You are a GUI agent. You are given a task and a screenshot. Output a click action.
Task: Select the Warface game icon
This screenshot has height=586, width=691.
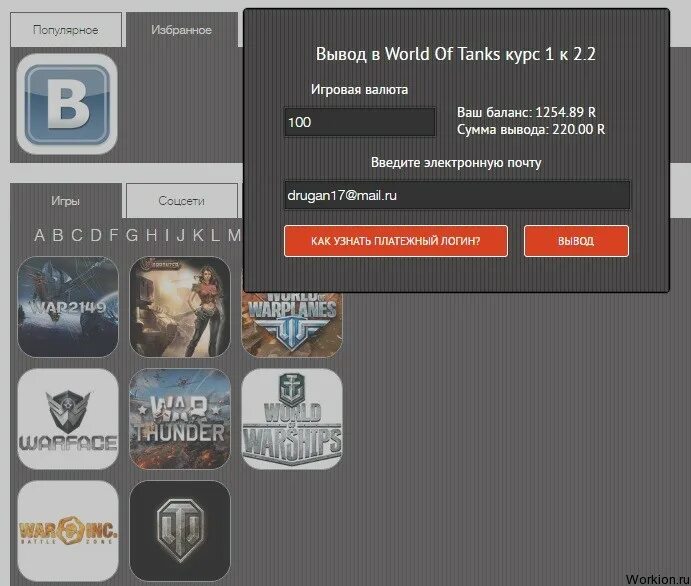(x=68, y=419)
